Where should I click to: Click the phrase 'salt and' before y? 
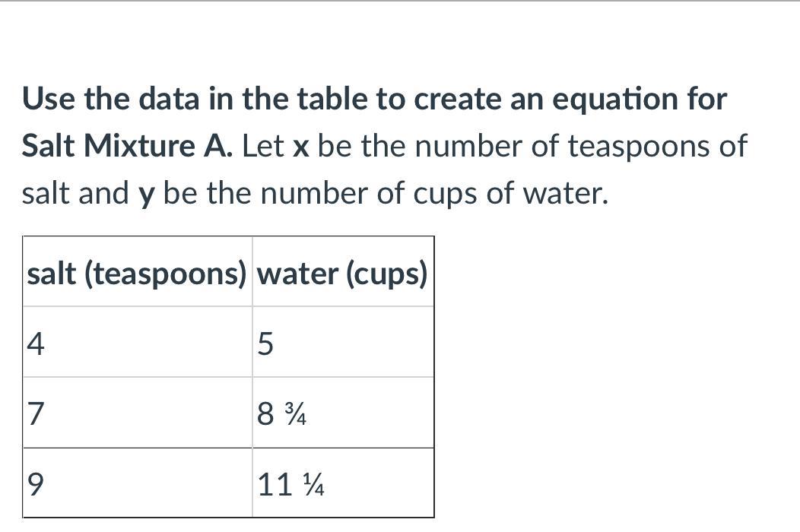pos(75,194)
